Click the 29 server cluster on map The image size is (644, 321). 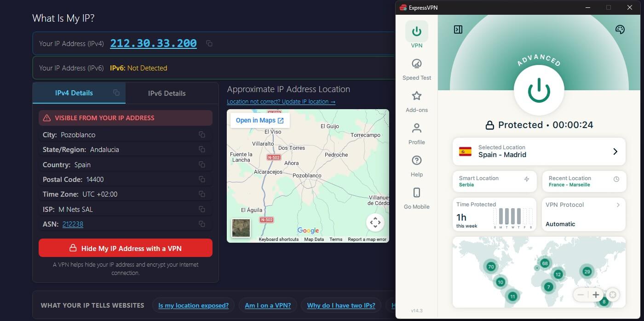[586, 271]
